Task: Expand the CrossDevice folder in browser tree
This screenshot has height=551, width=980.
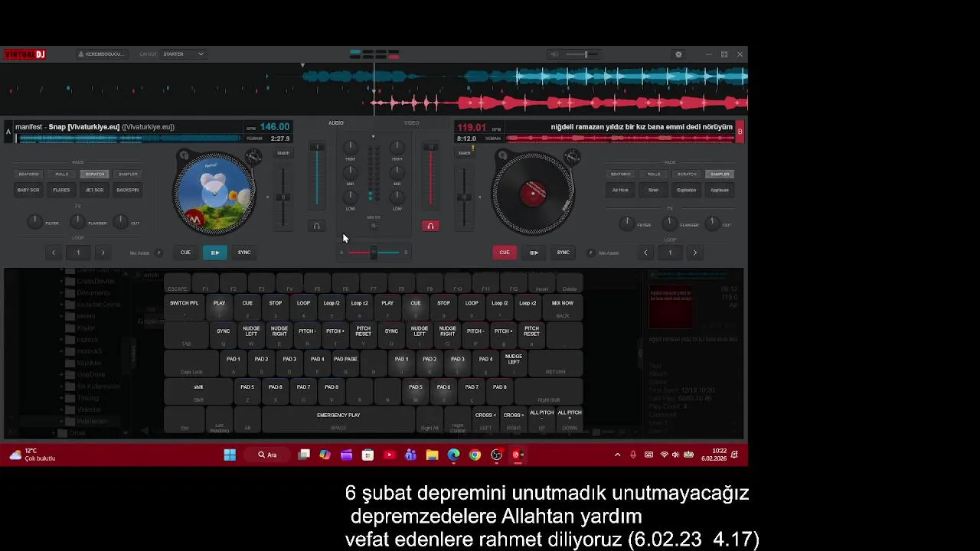Action: click(61, 281)
